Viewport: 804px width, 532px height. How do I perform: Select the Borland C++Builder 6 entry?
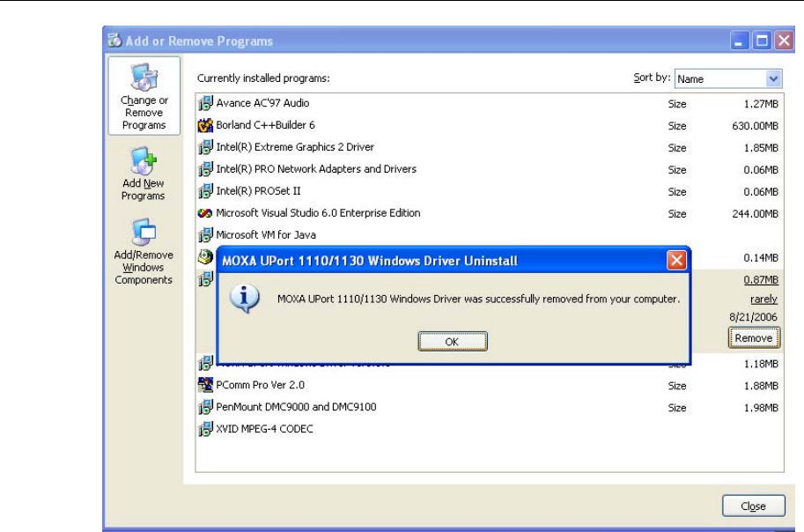489,125
